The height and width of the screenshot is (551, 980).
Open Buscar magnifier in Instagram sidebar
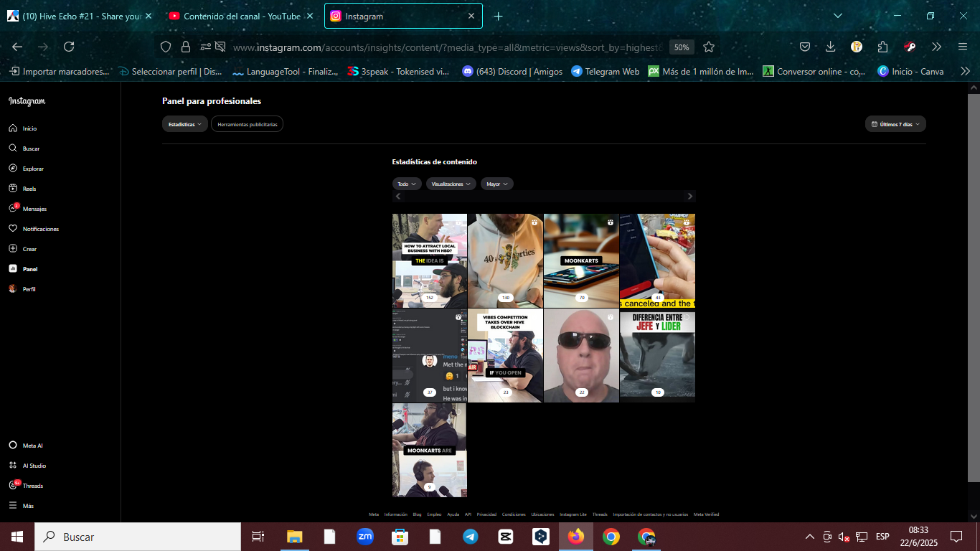(x=13, y=149)
